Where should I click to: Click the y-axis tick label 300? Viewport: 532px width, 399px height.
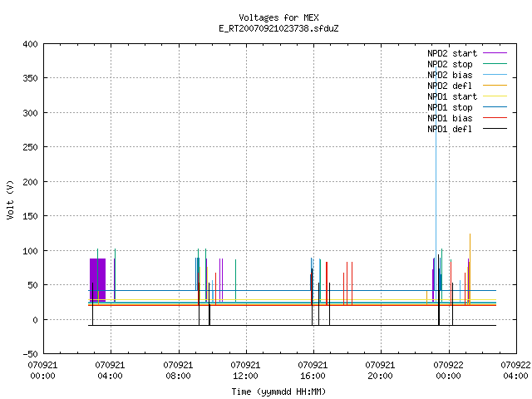(x=30, y=113)
